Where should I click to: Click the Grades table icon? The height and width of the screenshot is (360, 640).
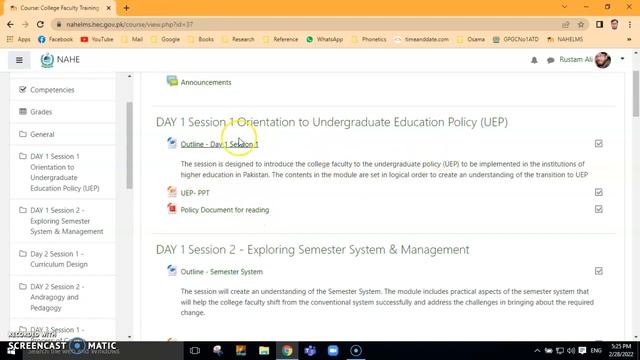tap(22, 111)
